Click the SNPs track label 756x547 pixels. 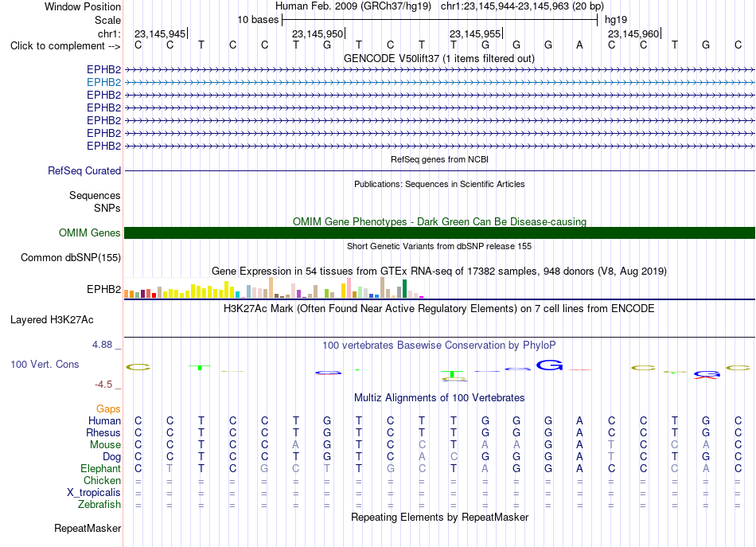(x=107, y=208)
